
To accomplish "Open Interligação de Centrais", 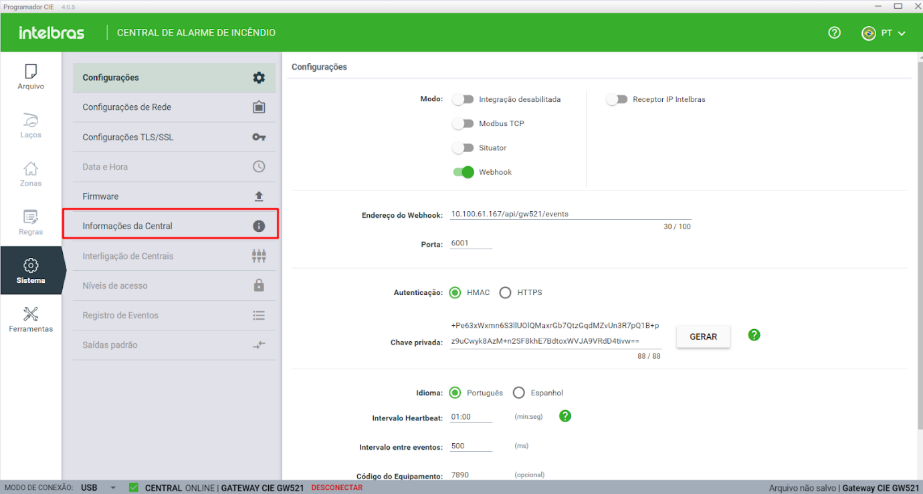I will coord(174,256).
